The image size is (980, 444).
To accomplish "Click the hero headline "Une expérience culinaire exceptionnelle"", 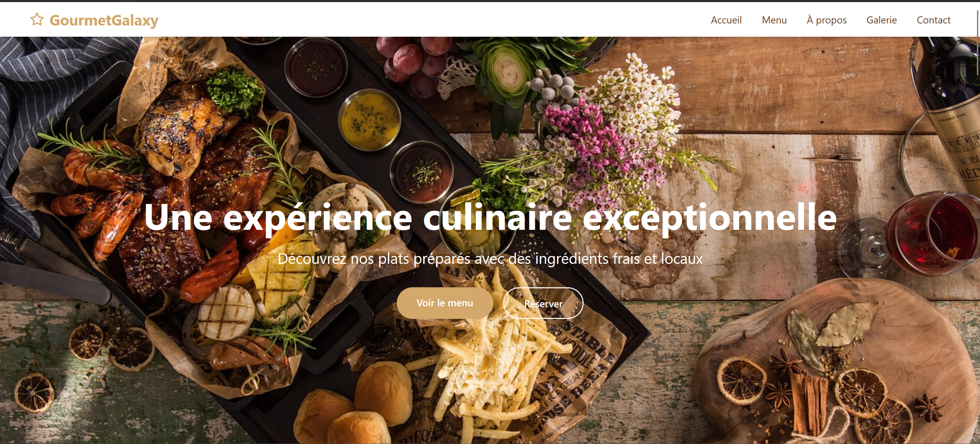I will coord(490,217).
